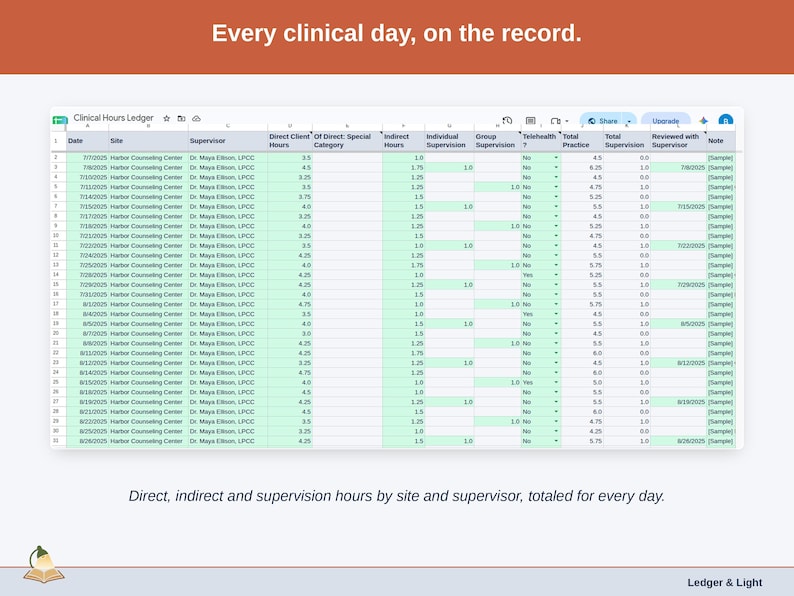Select the Individual Supervision header cell
This screenshot has width=794, height=596.
449,141
